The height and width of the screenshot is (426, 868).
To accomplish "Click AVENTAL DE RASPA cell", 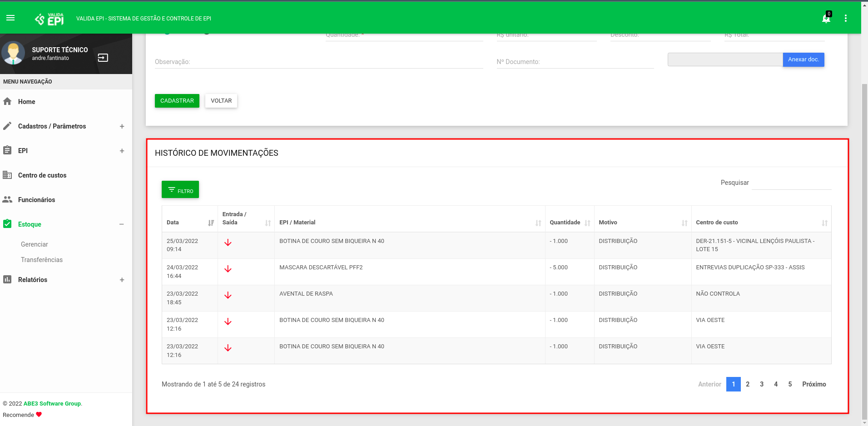I will (410, 298).
